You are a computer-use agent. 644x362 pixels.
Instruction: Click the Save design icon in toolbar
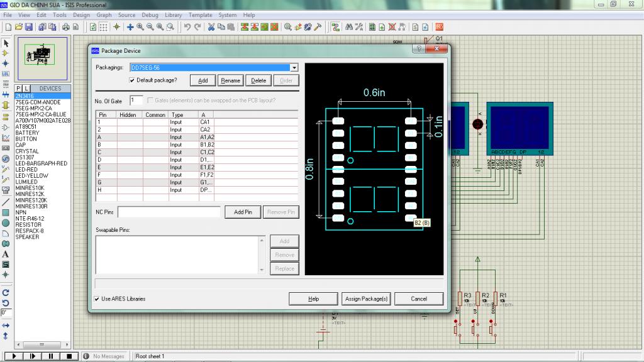(28, 27)
